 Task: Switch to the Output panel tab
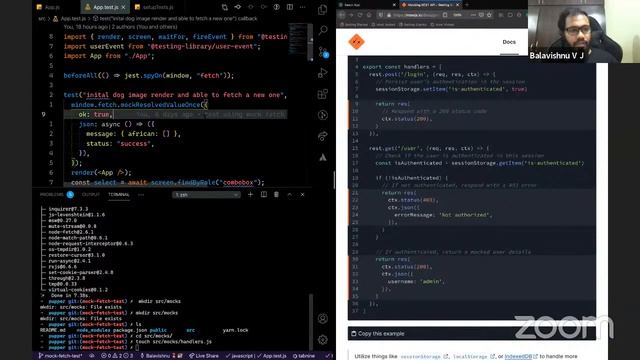click(x=91, y=195)
